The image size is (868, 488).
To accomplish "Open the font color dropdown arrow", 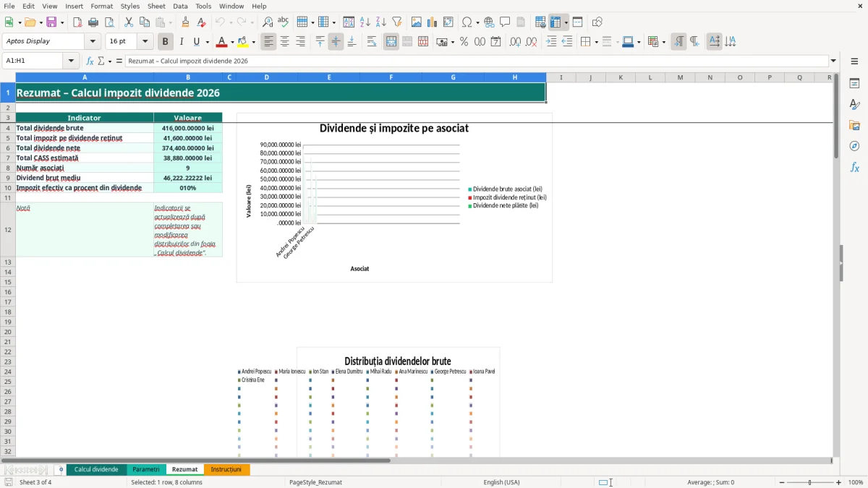I will (x=232, y=42).
